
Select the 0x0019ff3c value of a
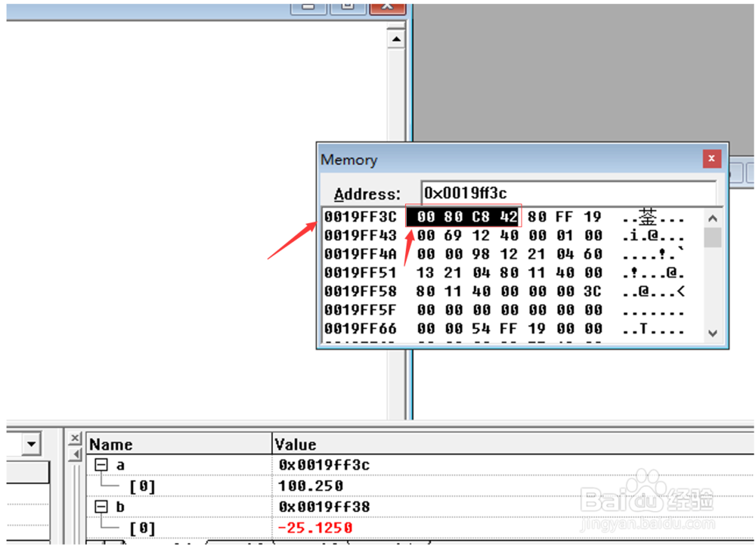[x=324, y=464]
